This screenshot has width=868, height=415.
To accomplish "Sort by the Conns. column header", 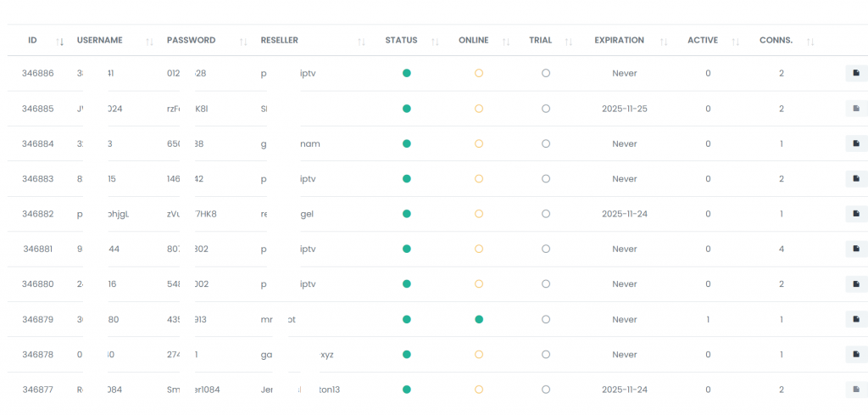I will (x=776, y=40).
